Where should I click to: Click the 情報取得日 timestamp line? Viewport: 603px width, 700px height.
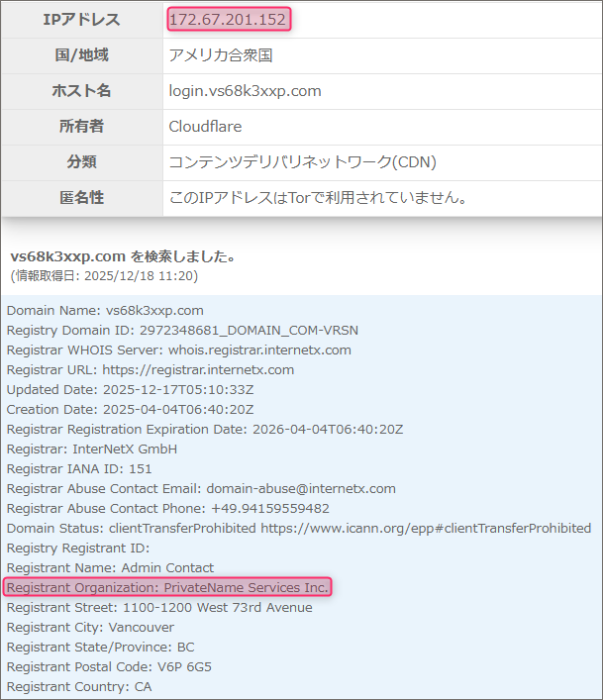(104, 275)
